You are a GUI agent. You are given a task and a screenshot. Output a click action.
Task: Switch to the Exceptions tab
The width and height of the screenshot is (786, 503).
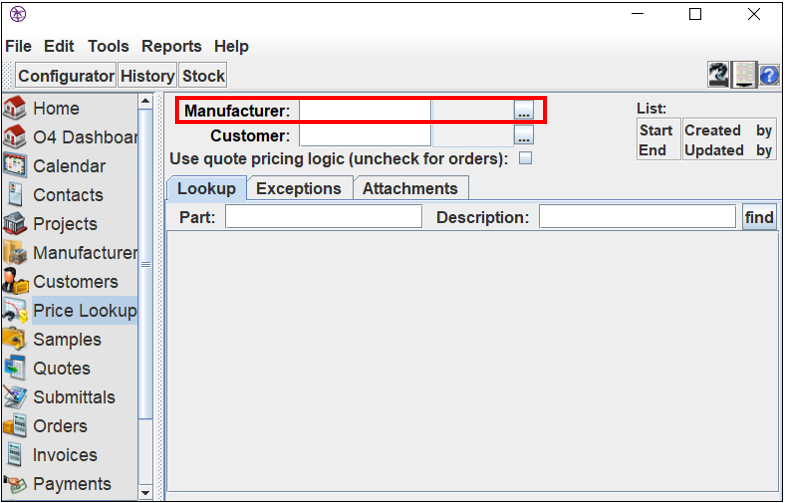click(299, 189)
